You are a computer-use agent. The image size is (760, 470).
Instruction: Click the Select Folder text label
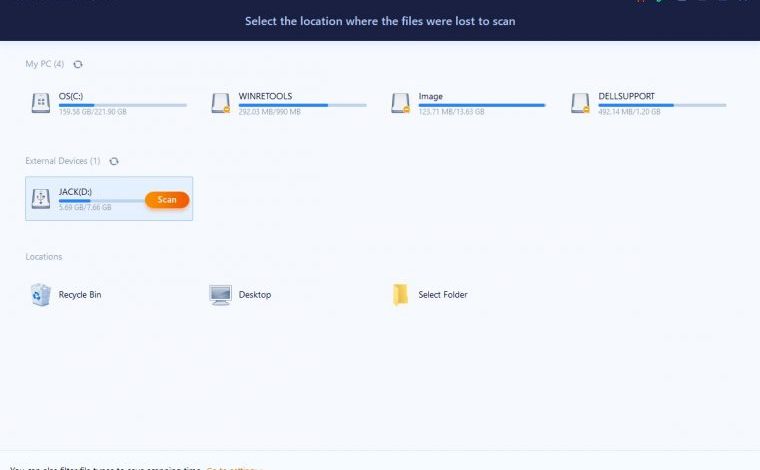[x=443, y=295]
